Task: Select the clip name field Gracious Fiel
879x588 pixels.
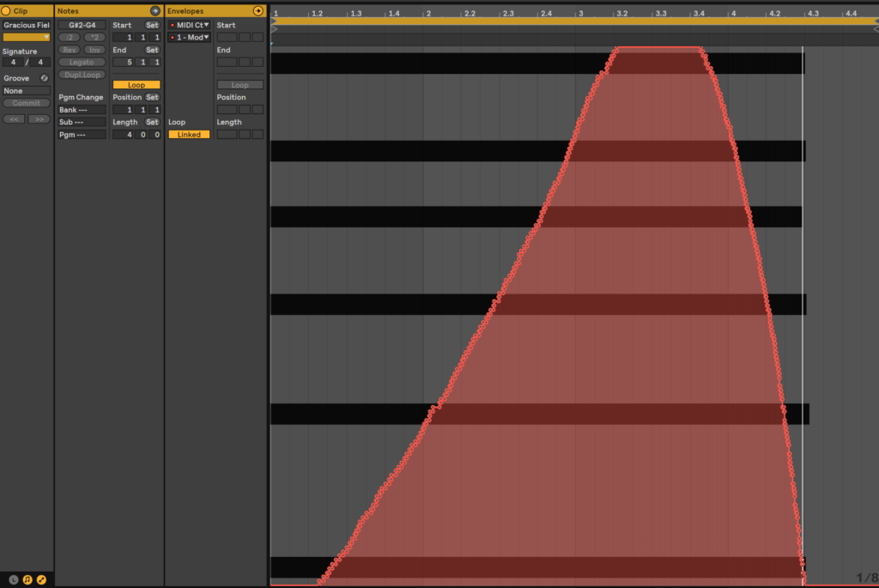Action: click(x=27, y=25)
